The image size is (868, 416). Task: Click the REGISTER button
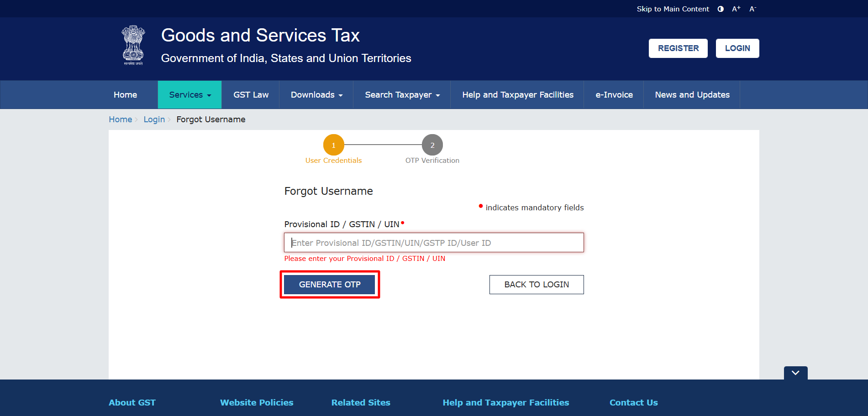678,48
